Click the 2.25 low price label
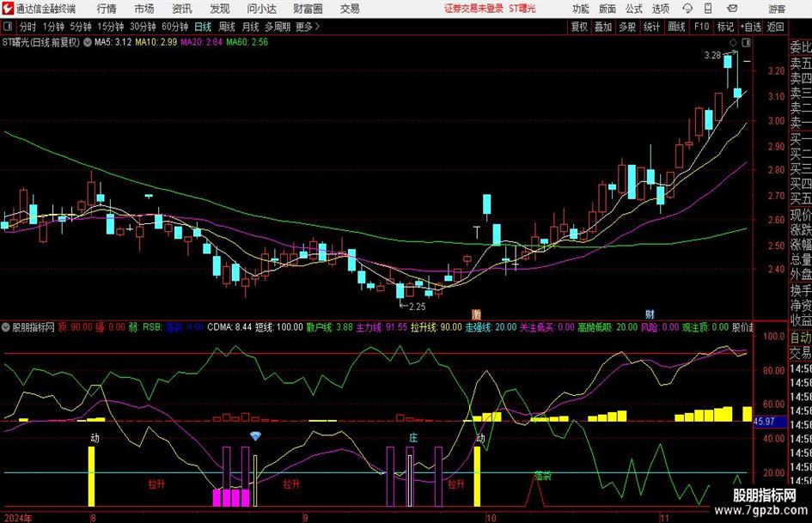Image resolution: width=812 pixels, height=523 pixels. click(417, 307)
